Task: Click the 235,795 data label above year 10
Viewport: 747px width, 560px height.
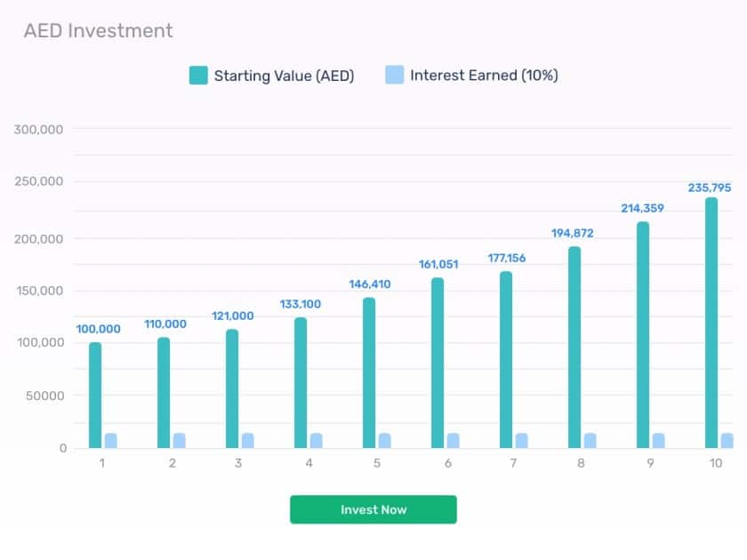Action: click(710, 188)
